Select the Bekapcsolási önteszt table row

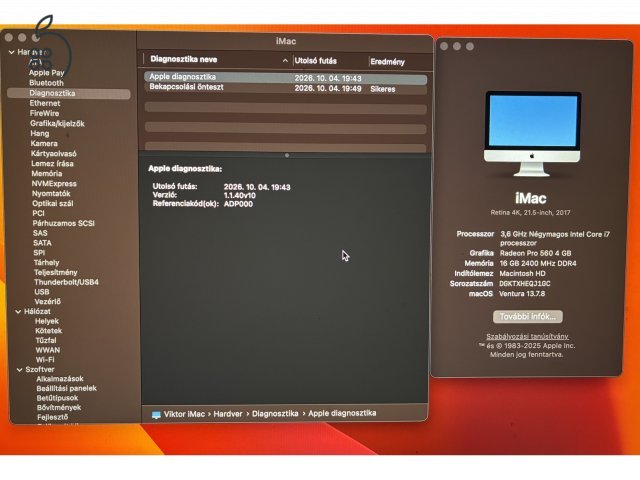click(285, 88)
